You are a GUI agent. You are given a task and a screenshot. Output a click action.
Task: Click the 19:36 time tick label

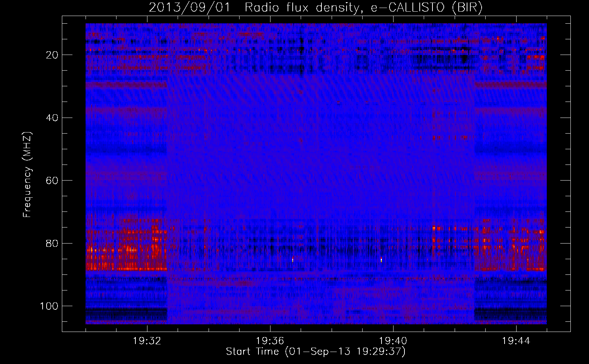click(x=270, y=341)
